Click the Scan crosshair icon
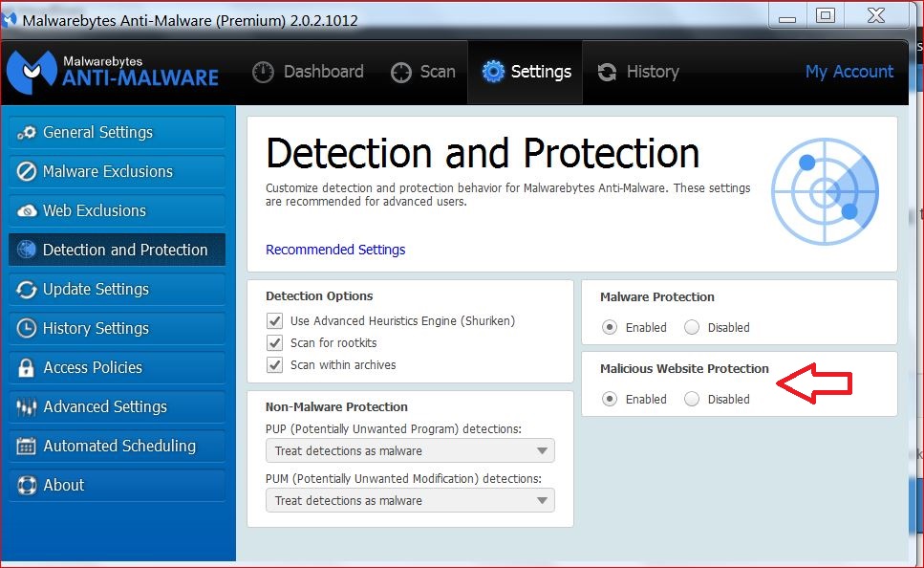 [x=401, y=72]
